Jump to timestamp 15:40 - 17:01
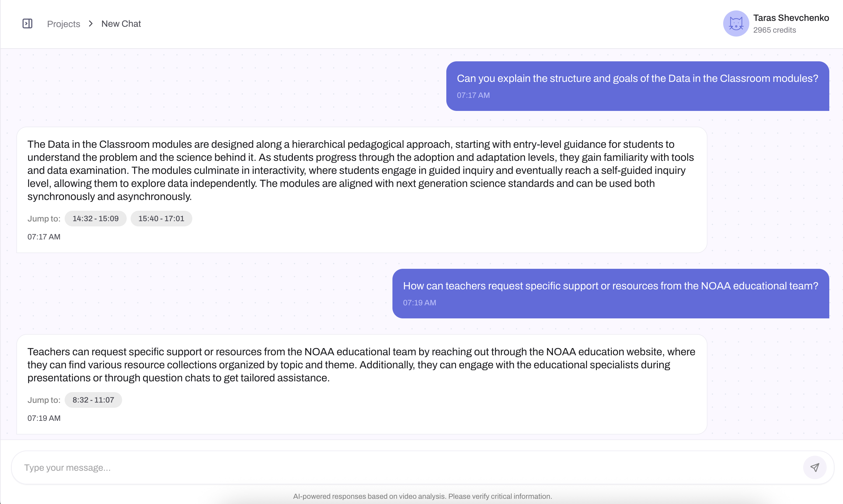Viewport: 843px width, 504px height. click(161, 218)
